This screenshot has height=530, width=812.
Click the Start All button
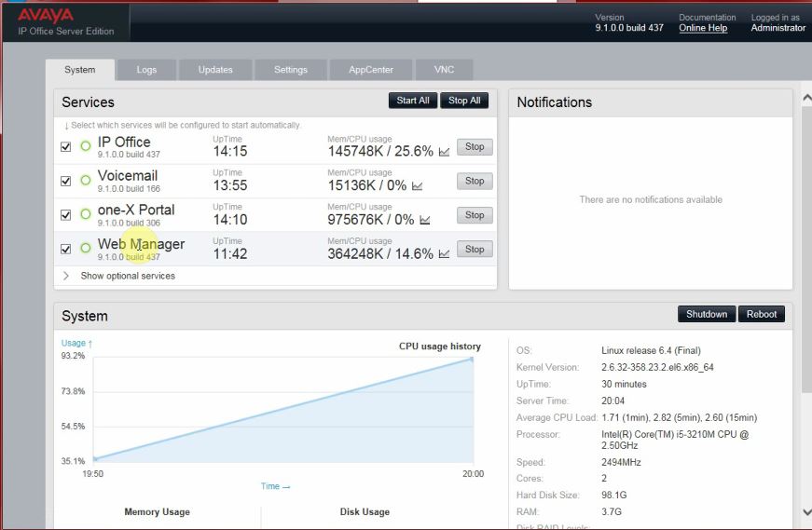tap(413, 101)
